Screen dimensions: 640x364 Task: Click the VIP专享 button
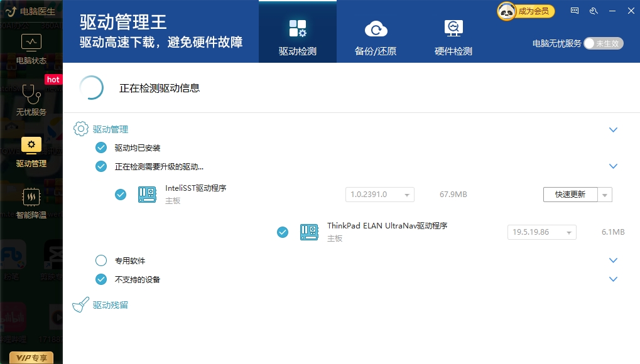(x=31, y=358)
